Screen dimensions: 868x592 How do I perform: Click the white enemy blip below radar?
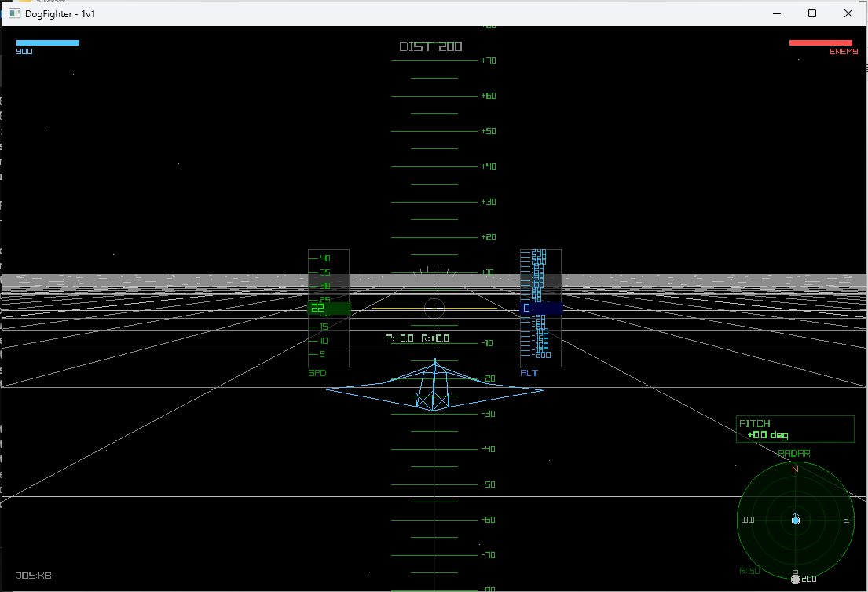click(796, 579)
